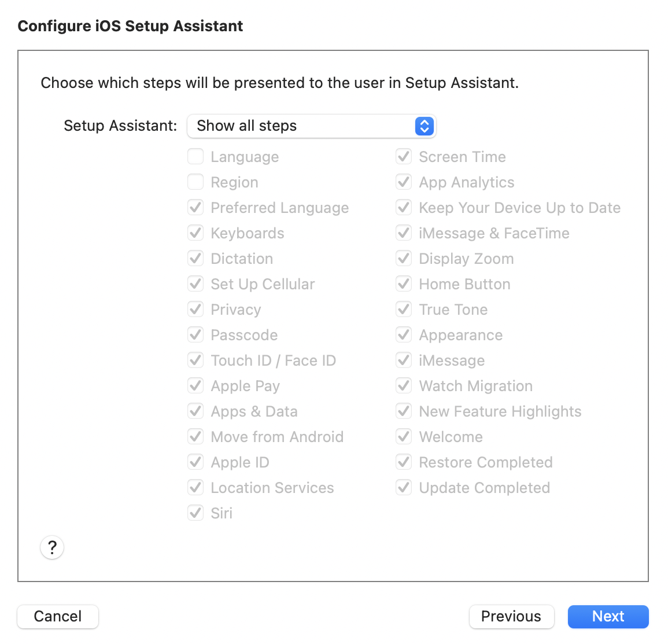Click the blue dropdown arrow stepper
Image resolution: width=668 pixels, height=644 pixels.
click(424, 126)
